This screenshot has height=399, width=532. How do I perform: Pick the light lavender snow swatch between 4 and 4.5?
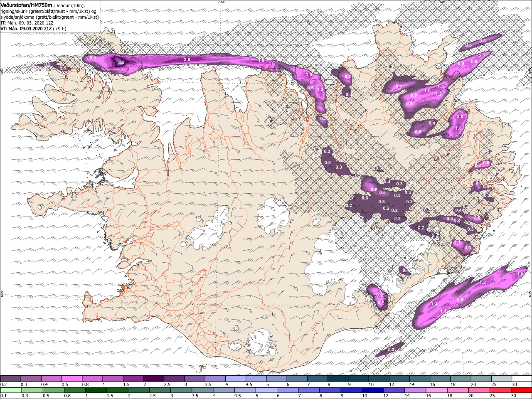235,379
